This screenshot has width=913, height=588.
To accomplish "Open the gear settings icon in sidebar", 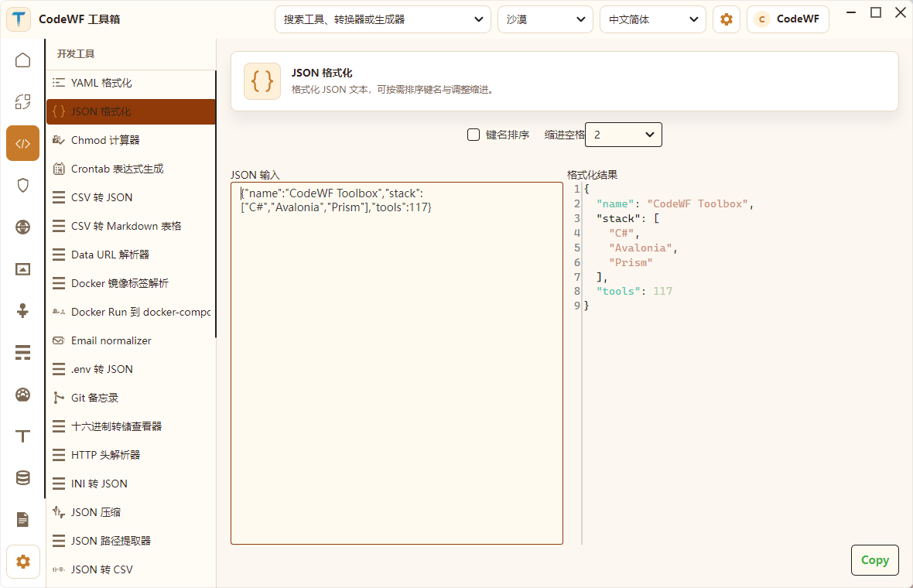I will coord(22,562).
